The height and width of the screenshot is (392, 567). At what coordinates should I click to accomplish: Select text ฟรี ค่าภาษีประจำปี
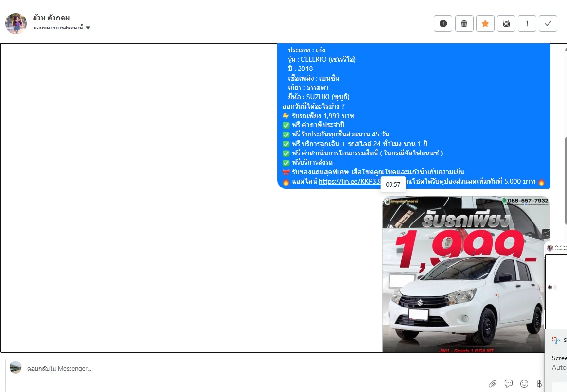(x=318, y=125)
